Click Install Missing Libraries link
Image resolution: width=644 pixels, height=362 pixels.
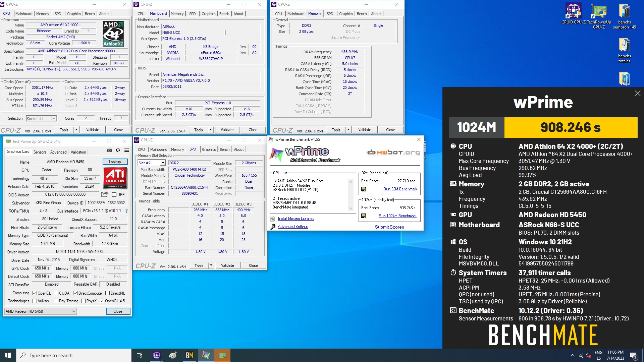pos(296,219)
